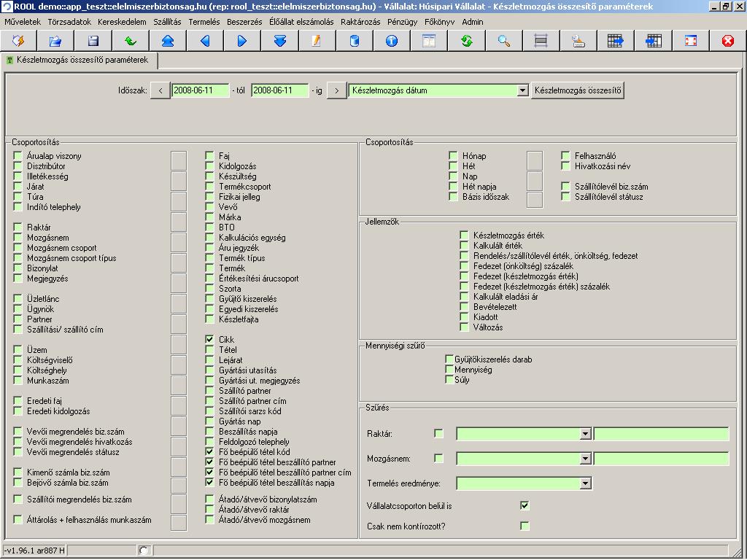The height and width of the screenshot is (560, 747).
Task: Uncheck the Cikk grouping checkbox
Action: point(210,340)
